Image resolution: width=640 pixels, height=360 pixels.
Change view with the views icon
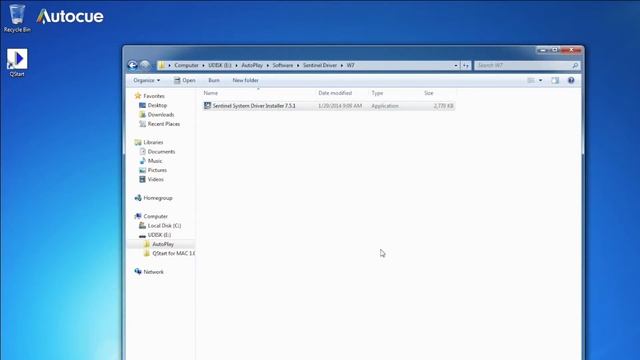531,80
